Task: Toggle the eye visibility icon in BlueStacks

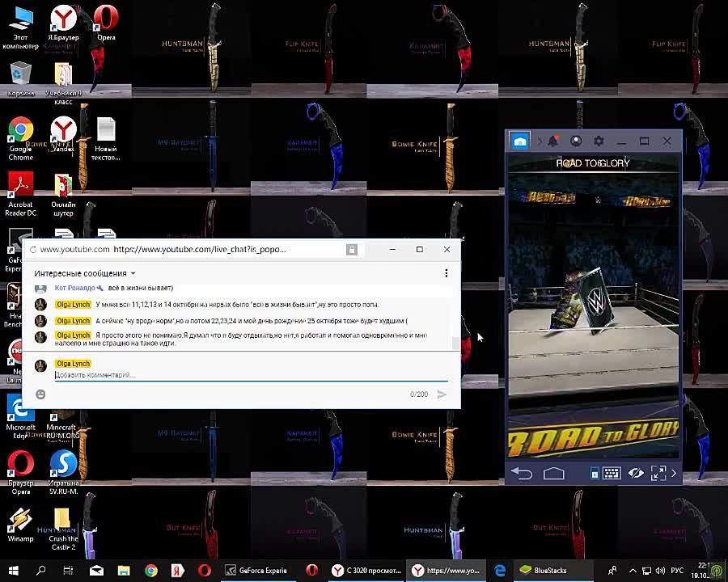Action: click(635, 474)
